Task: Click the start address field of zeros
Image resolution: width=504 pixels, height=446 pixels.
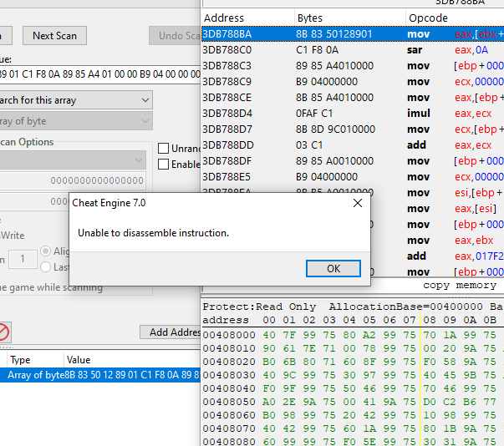Action: coord(73,180)
